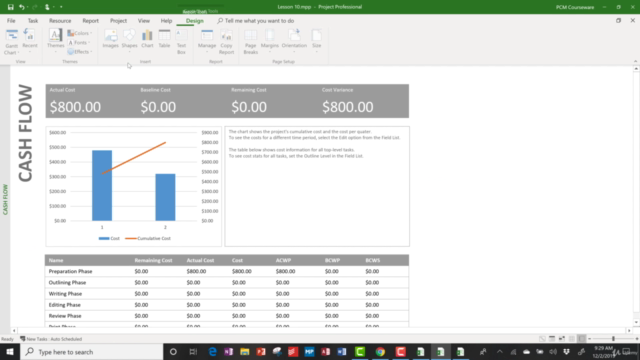
Task: Open the Windows Start menu
Action: [x=10, y=352]
